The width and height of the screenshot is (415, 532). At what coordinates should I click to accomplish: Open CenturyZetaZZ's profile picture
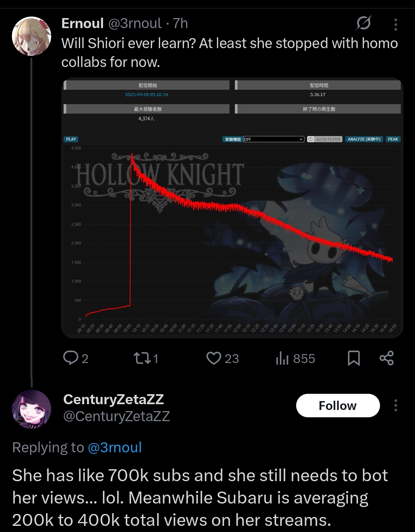(x=32, y=409)
